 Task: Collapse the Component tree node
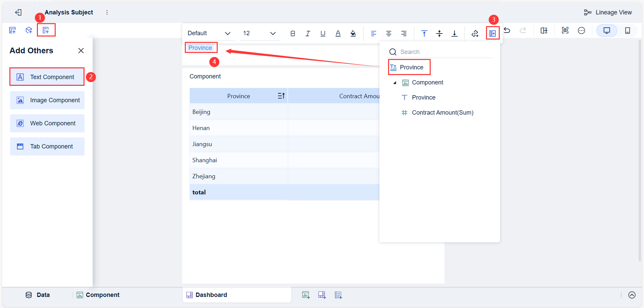coord(395,82)
